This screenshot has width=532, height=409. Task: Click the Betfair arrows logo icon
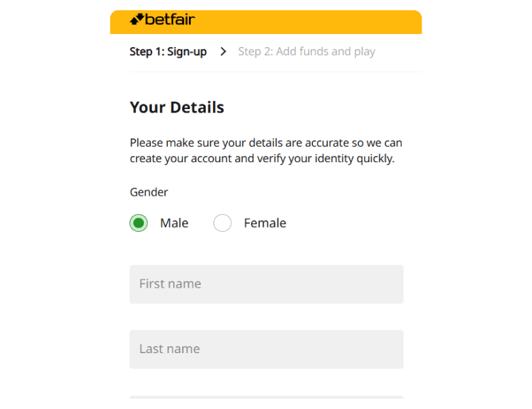pyautogui.click(x=137, y=20)
